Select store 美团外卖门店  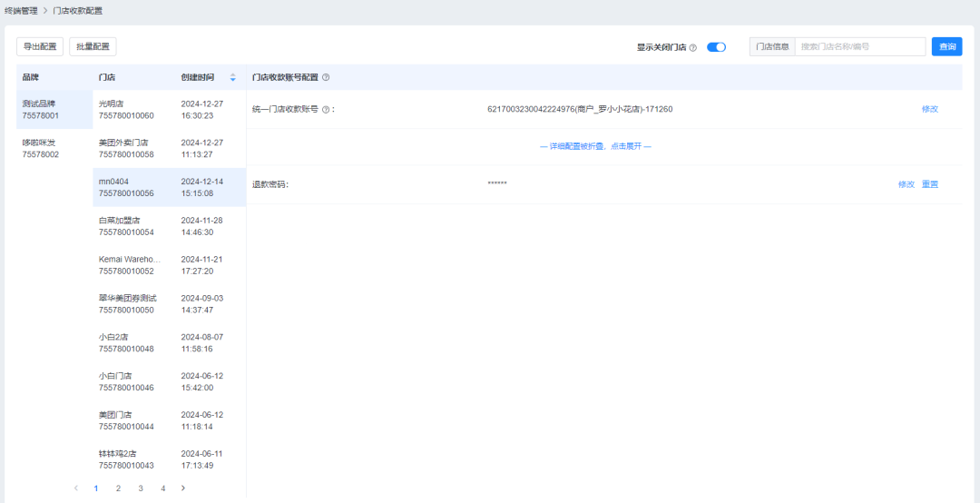click(x=170, y=148)
